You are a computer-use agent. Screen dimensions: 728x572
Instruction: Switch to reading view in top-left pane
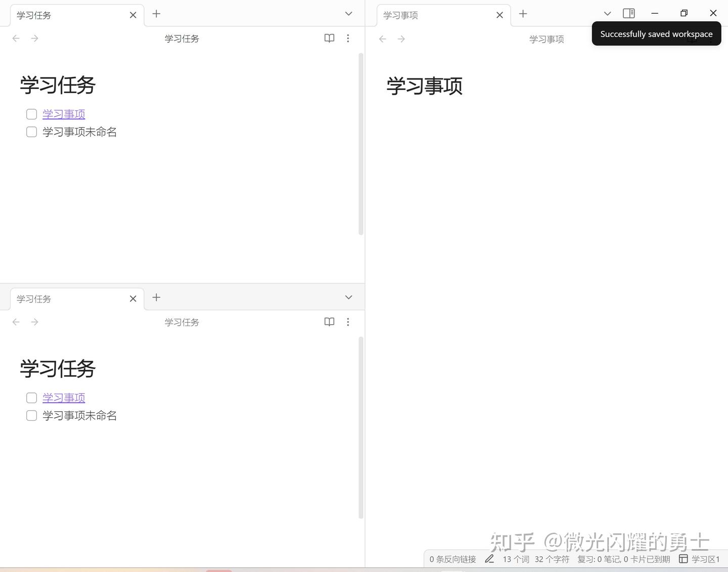[329, 38]
